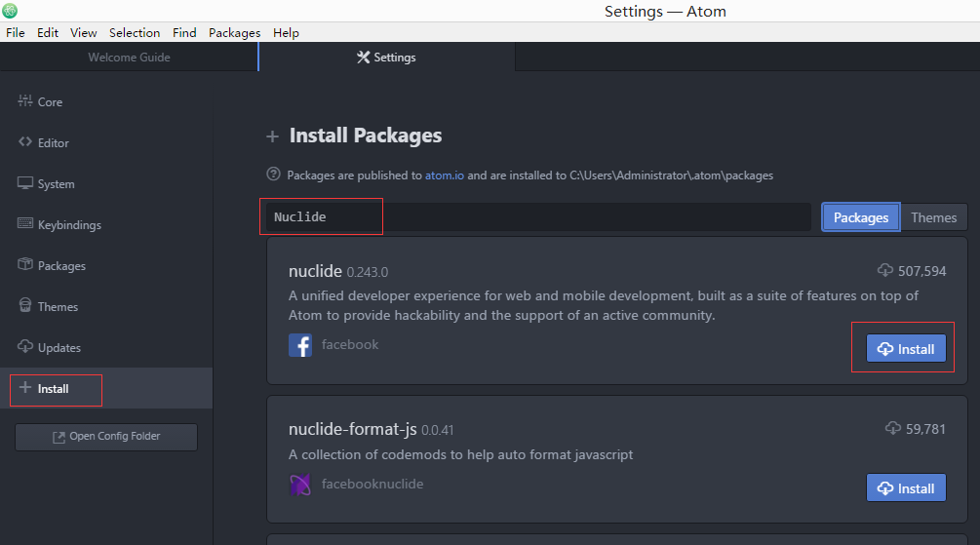Toggle search to Themes
The width and height of the screenshot is (980, 545).
click(x=934, y=217)
